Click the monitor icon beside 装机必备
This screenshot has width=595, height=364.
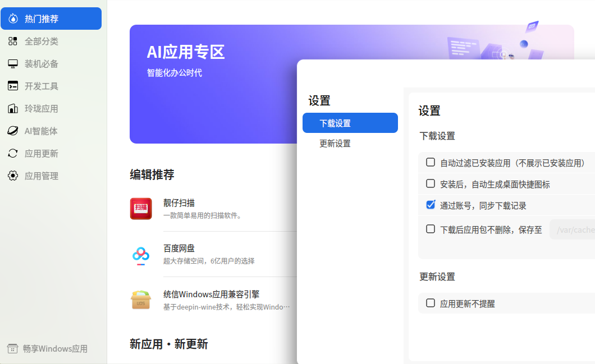tap(13, 64)
